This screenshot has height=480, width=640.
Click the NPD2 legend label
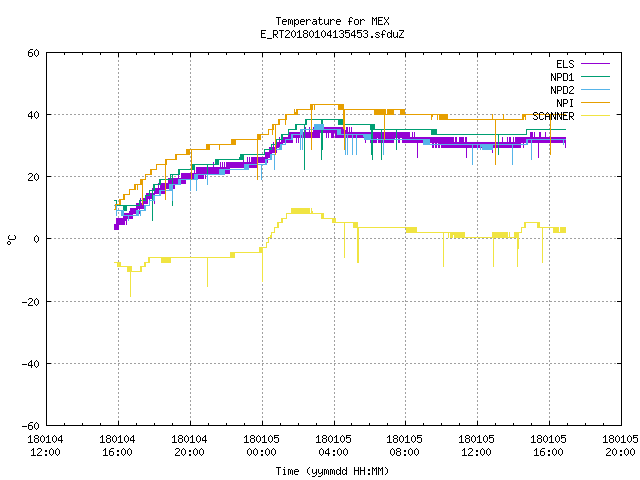coord(562,90)
